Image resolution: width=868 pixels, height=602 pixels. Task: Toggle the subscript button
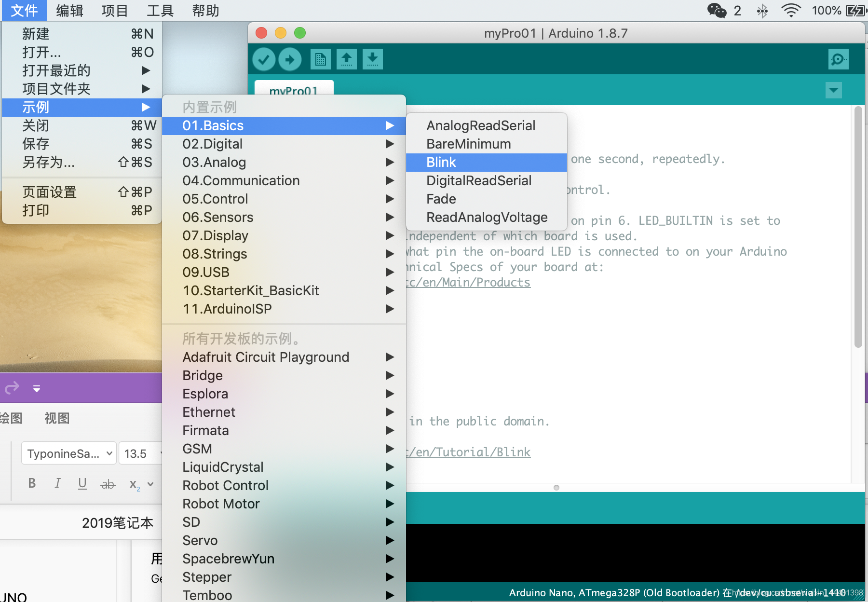pyautogui.click(x=135, y=484)
